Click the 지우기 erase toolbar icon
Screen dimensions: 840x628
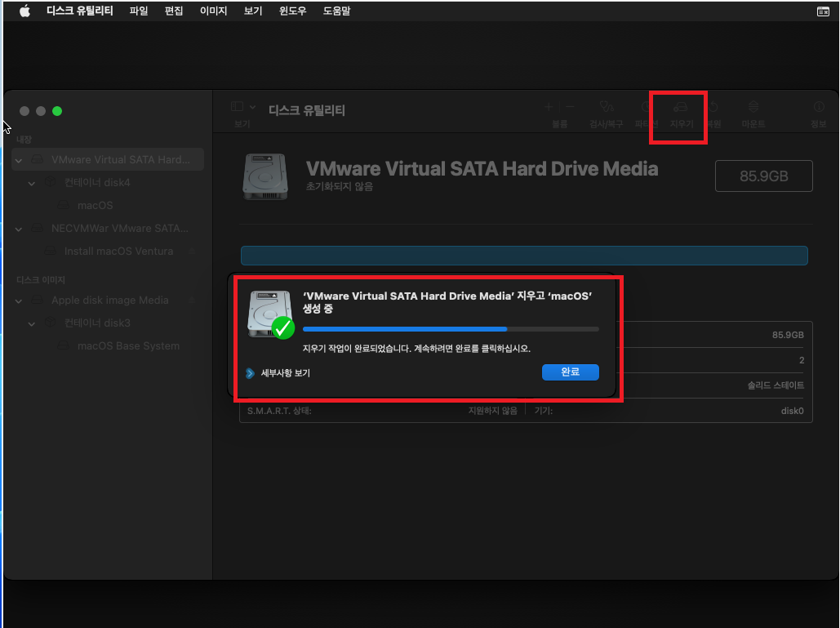tap(680, 107)
